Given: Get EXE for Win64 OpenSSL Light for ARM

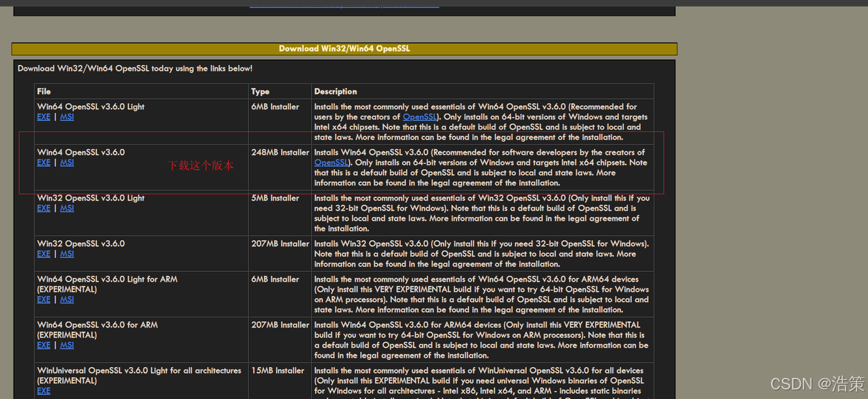Looking at the screenshot, I should coord(43,299).
